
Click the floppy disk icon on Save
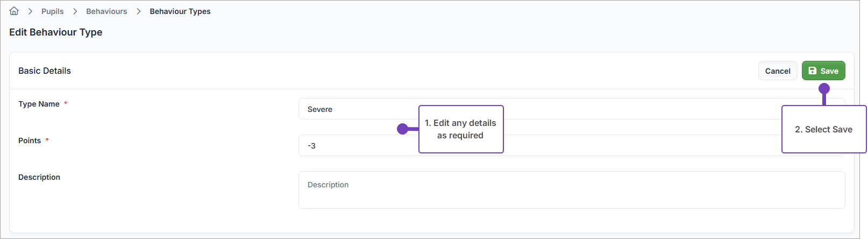coord(813,71)
